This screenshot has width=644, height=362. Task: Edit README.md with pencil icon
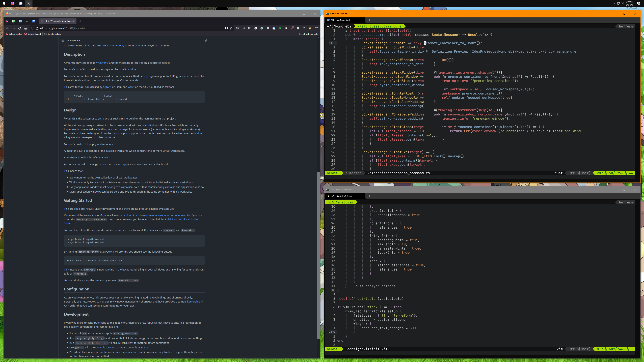(x=206, y=40)
